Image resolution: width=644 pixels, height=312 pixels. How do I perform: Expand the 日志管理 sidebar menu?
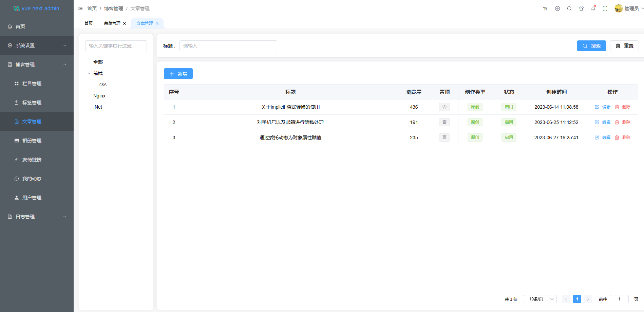pos(37,217)
